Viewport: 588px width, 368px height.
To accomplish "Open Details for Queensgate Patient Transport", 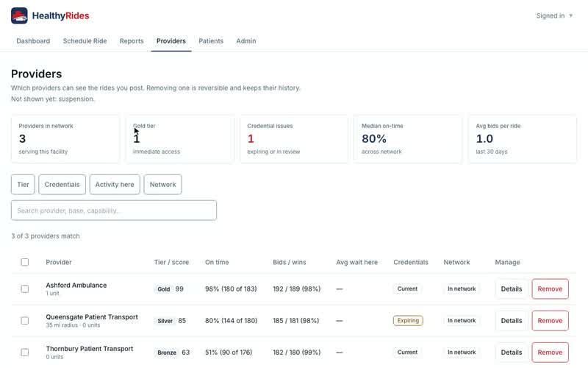I will (512, 321).
